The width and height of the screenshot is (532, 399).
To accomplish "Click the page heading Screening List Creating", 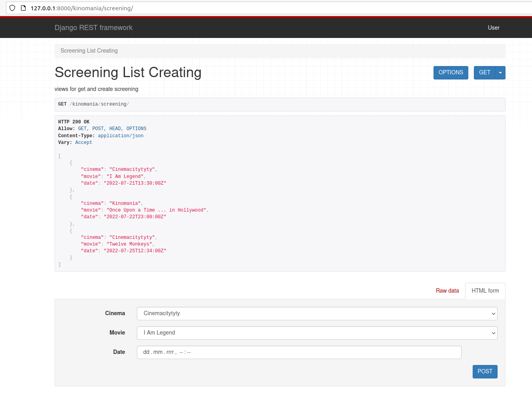I will click(128, 72).
